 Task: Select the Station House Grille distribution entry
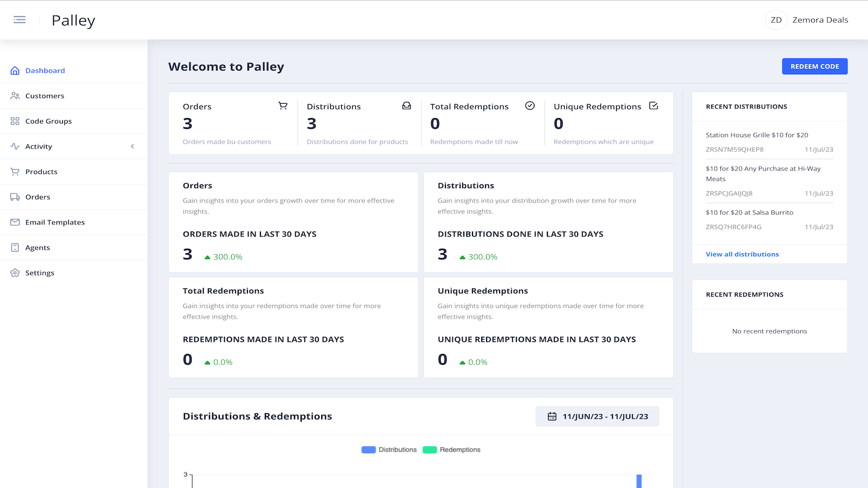coord(769,142)
